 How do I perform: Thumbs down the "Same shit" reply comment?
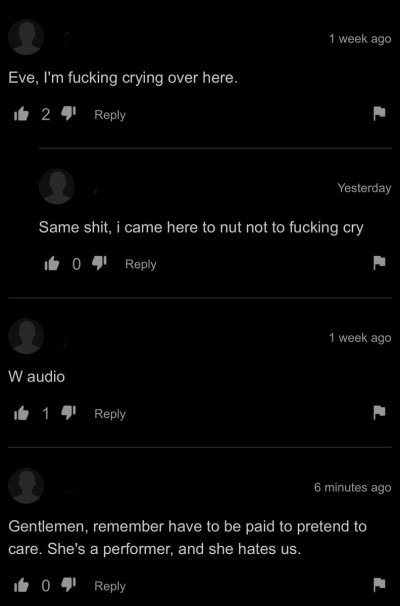(99, 264)
